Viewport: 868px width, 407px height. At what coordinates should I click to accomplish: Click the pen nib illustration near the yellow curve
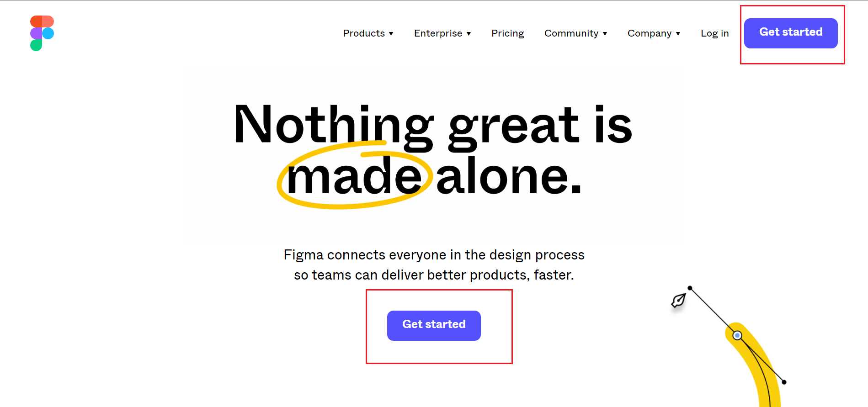click(678, 300)
